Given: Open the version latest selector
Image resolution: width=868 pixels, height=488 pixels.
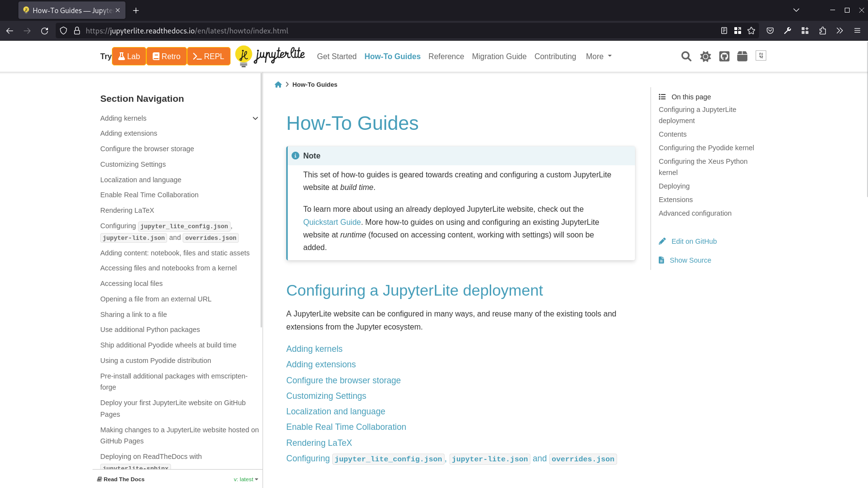Looking at the screenshot, I should [x=246, y=479].
